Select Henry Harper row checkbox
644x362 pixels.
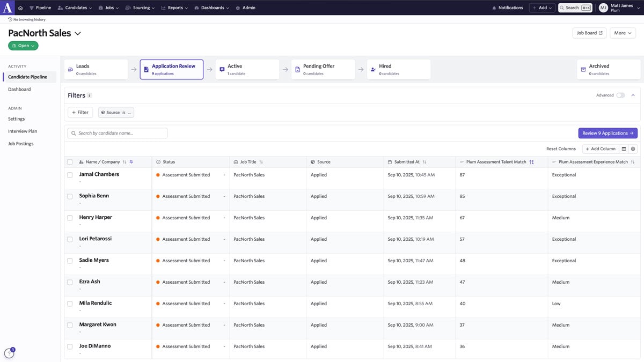coord(70,218)
